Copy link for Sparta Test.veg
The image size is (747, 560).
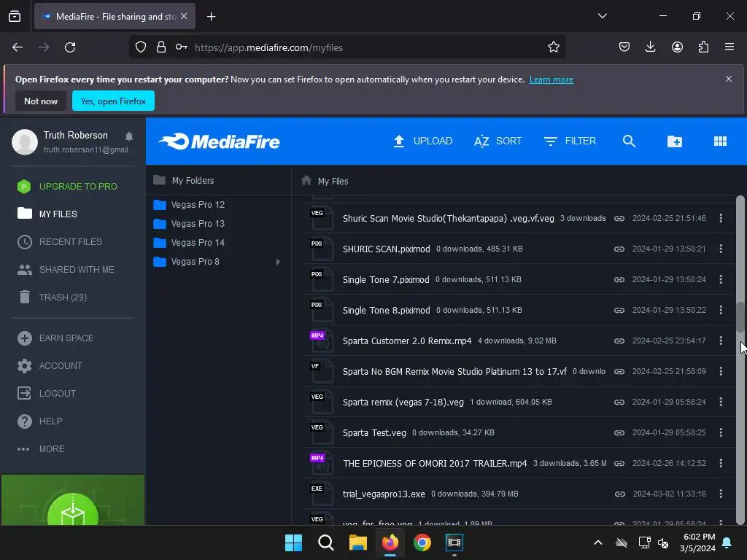(x=619, y=433)
